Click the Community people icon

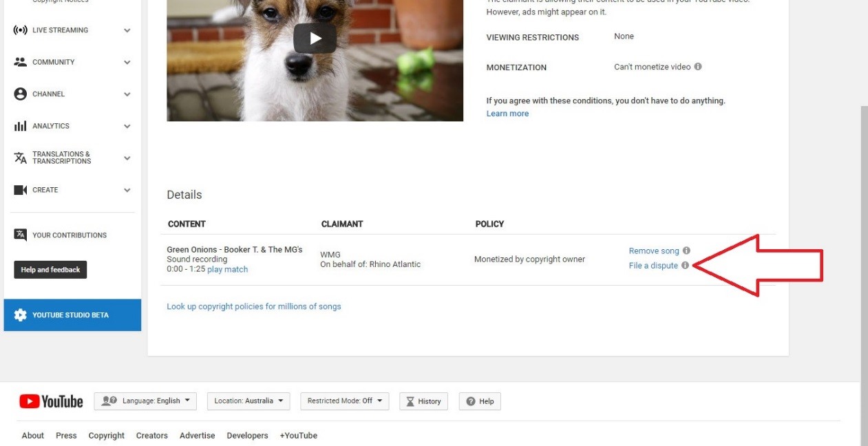(x=21, y=62)
